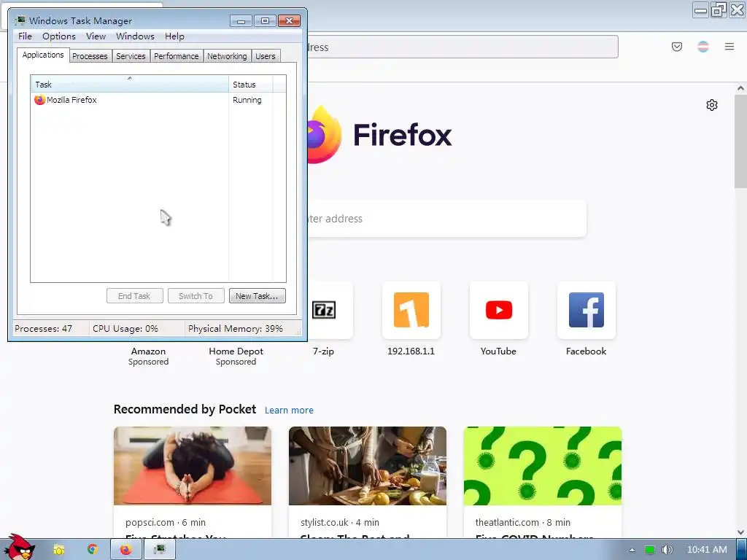This screenshot has height=560, width=747.
Task: Open Firefox hamburger application menu
Action: point(729,47)
